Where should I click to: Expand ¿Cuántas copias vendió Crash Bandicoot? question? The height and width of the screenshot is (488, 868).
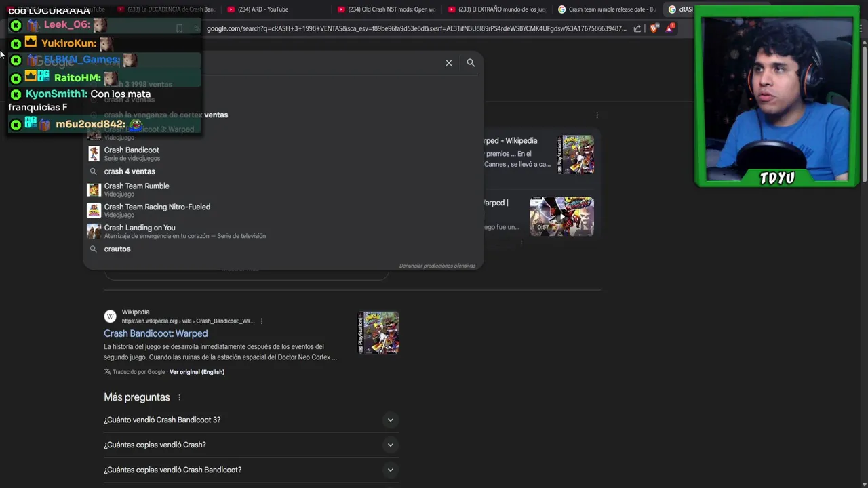coord(250,470)
